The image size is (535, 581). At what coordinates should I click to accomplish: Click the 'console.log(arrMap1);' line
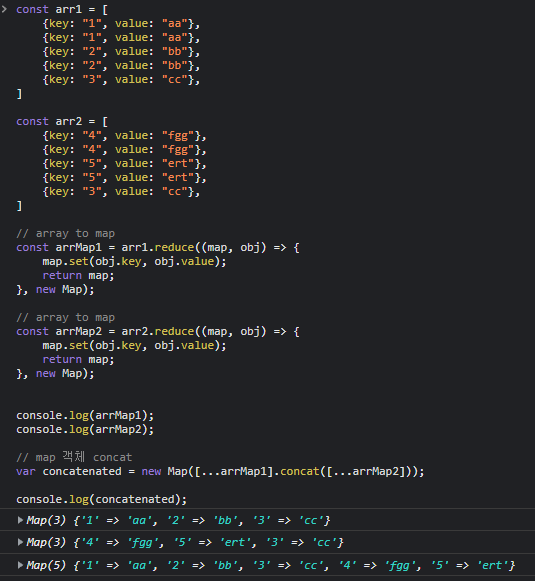(x=85, y=415)
